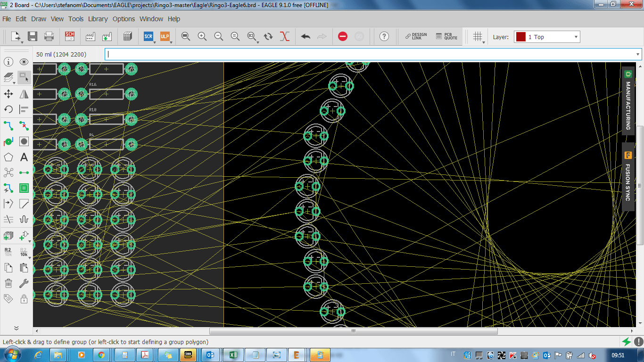Open Excel from the taskbar
The image size is (644, 362).
[232, 354]
